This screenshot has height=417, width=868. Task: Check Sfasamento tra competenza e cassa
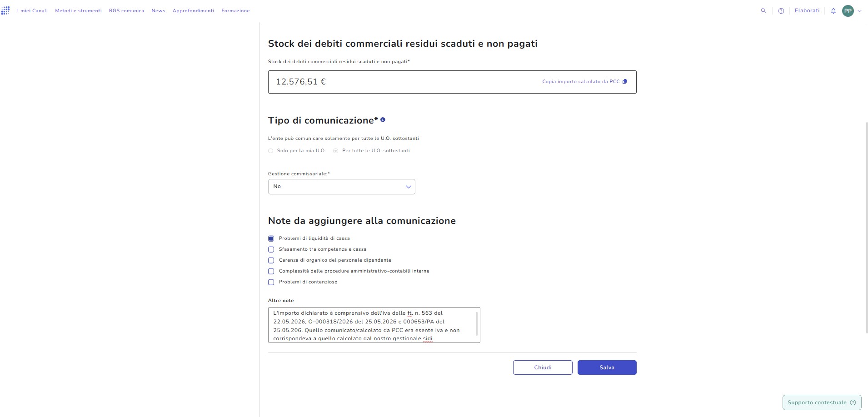(x=271, y=249)
